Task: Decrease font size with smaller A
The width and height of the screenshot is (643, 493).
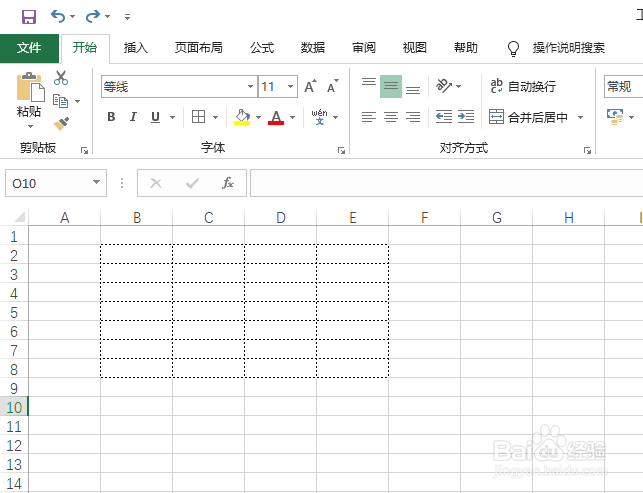Action: [x=333, y=86]
